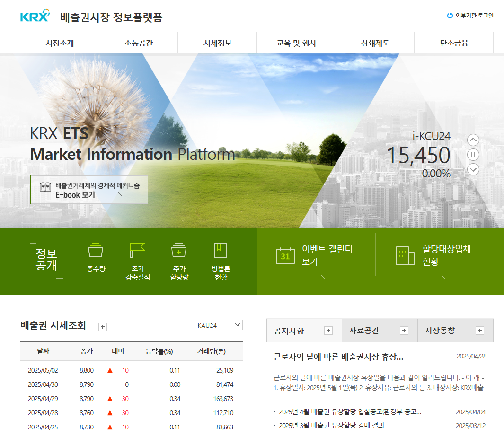Click date cell 2025/05/02
The width and height of the screenshot is (504, 445).
pyautogui.click(x=43, y=370)
